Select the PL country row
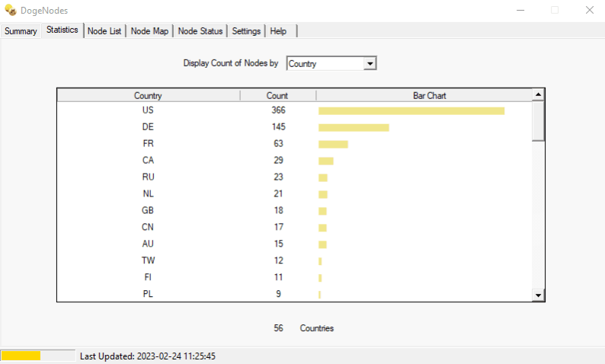The height and width of the screenshot is (364, 605). [148, 293]
